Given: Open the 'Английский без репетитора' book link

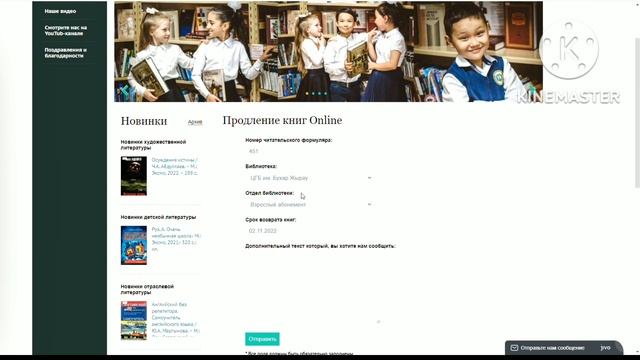Looking at the screenshot, I should coord(176,319).
